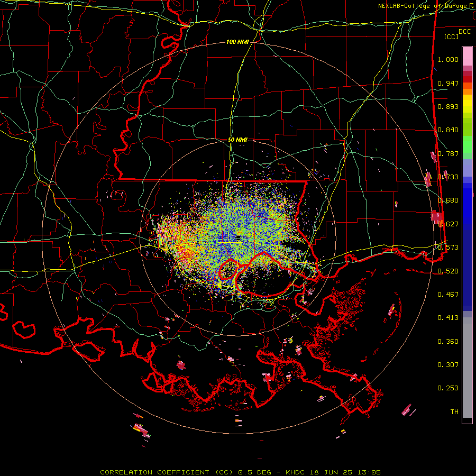Click the 0.467 scale value
Viewport: 476px width, 476px height.
point(448,295)
